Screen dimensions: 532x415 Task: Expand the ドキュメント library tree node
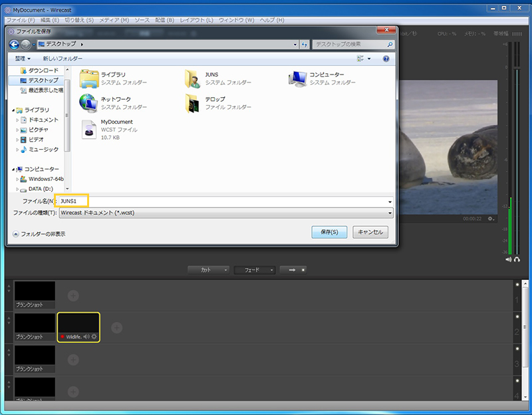click(x=17, y=120)
